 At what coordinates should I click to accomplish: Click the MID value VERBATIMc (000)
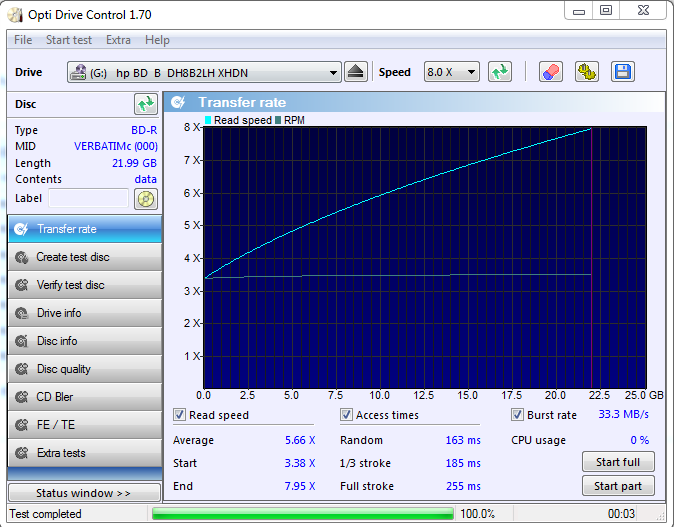[116, 147]
